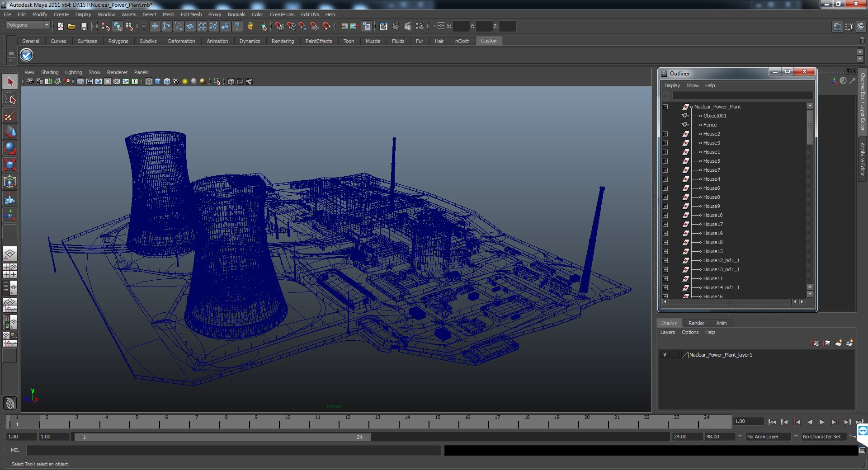The height and width of the screenshot is (470, 868).
Task: Click the MEL command line label
Action: [15, 450]
